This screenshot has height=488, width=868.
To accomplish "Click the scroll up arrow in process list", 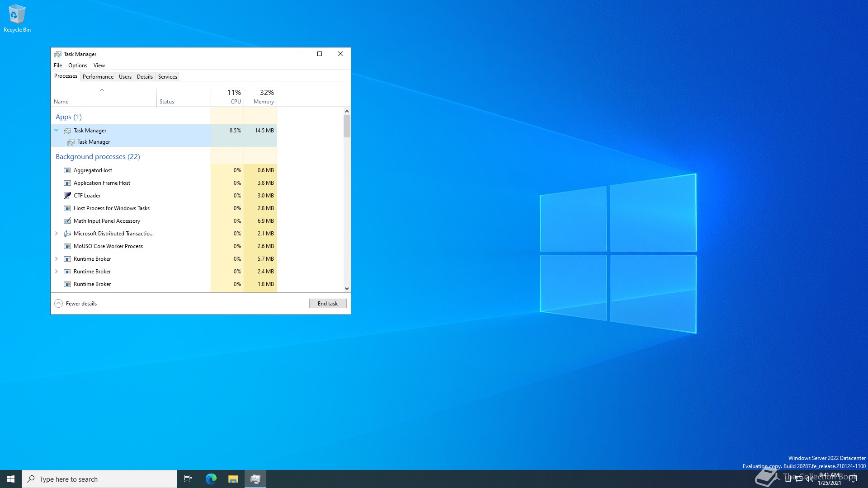I will click(347, 111).
